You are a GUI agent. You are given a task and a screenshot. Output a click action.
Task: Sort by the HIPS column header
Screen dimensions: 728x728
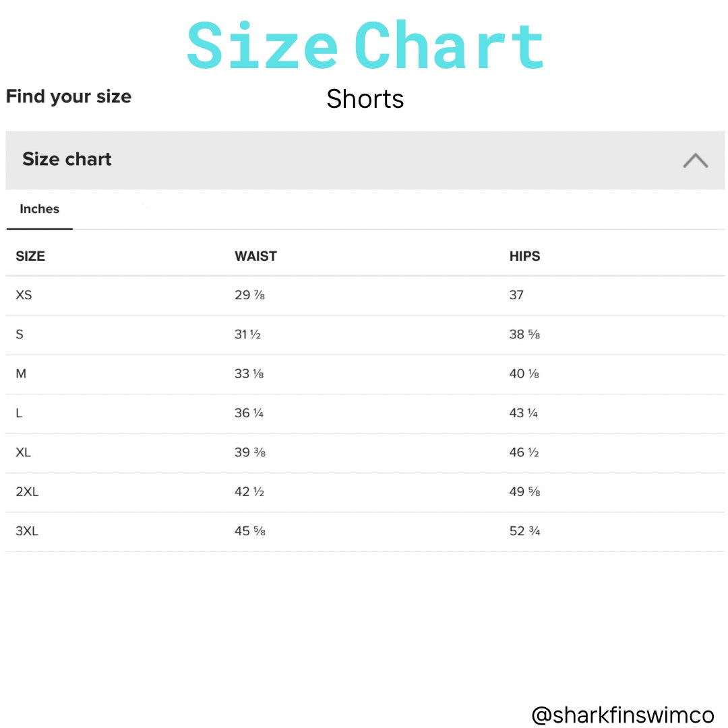point(524,256)
